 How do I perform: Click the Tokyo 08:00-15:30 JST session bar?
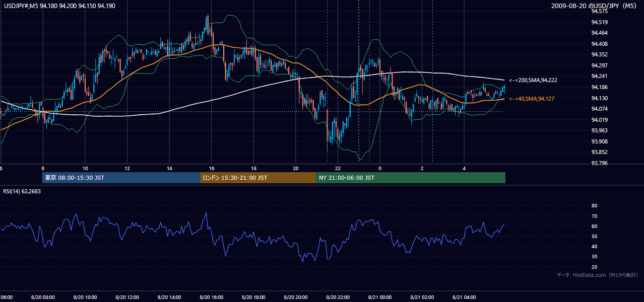click(121, 178)
